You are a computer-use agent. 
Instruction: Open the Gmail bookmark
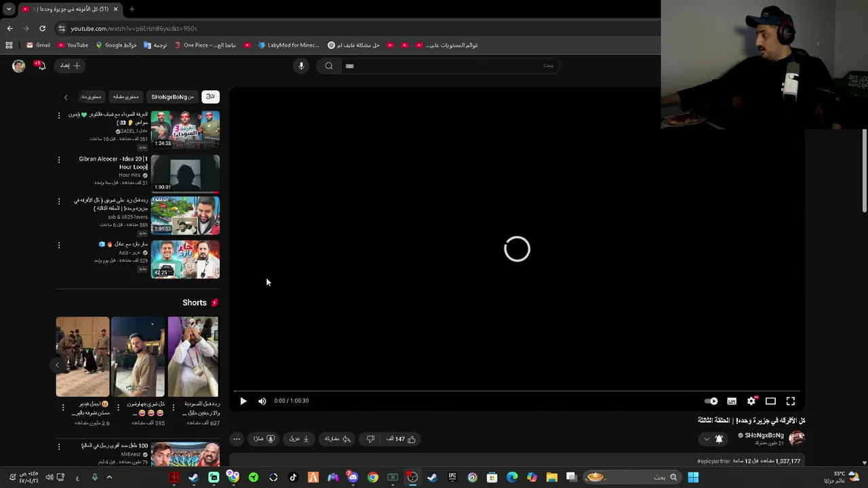38,45
